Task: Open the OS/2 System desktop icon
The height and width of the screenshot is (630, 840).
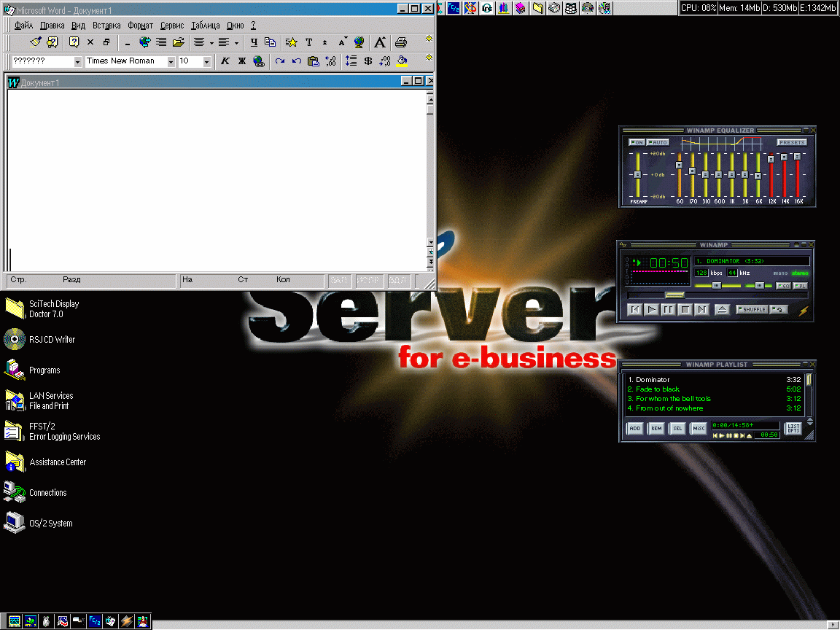Action: 15,523
